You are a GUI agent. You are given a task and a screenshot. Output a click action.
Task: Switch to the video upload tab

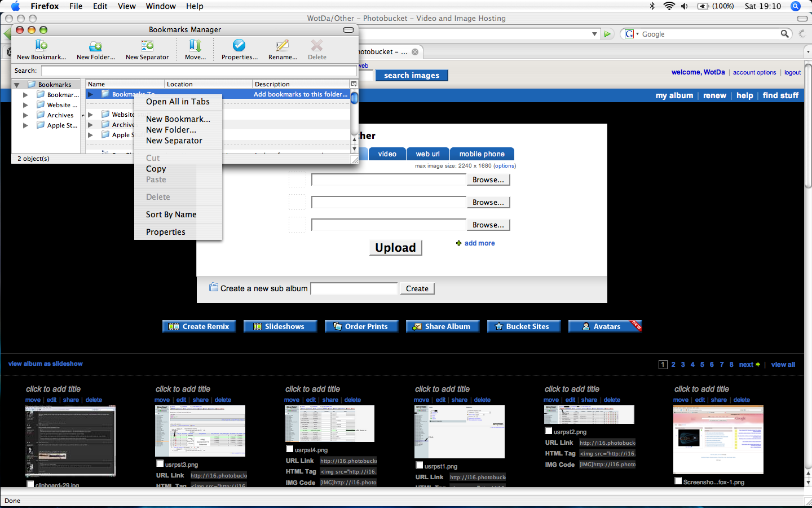(387, 154)
